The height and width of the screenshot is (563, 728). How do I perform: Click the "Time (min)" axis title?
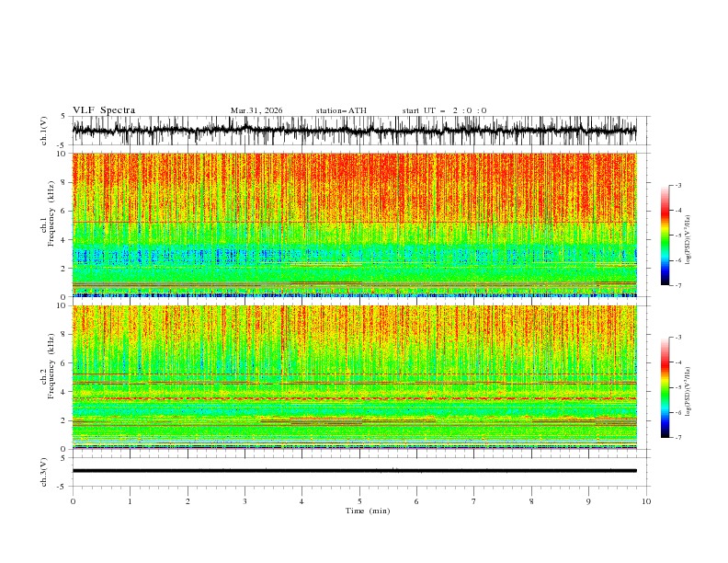(368, 511)
